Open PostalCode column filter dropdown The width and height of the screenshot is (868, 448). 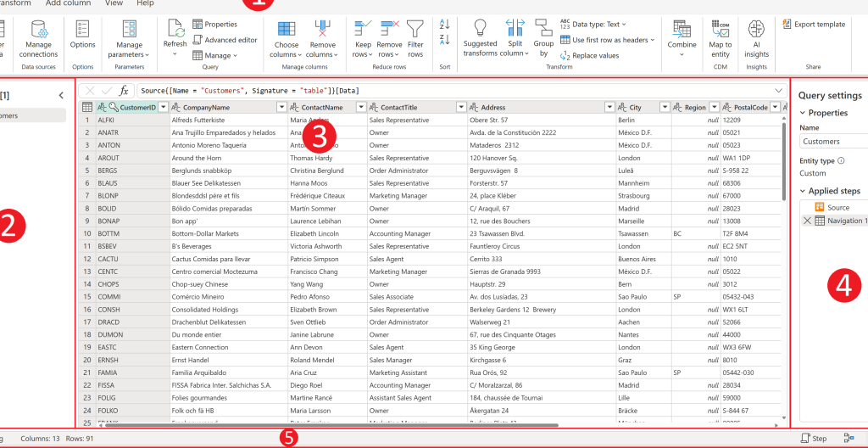[x=775, y=108]
